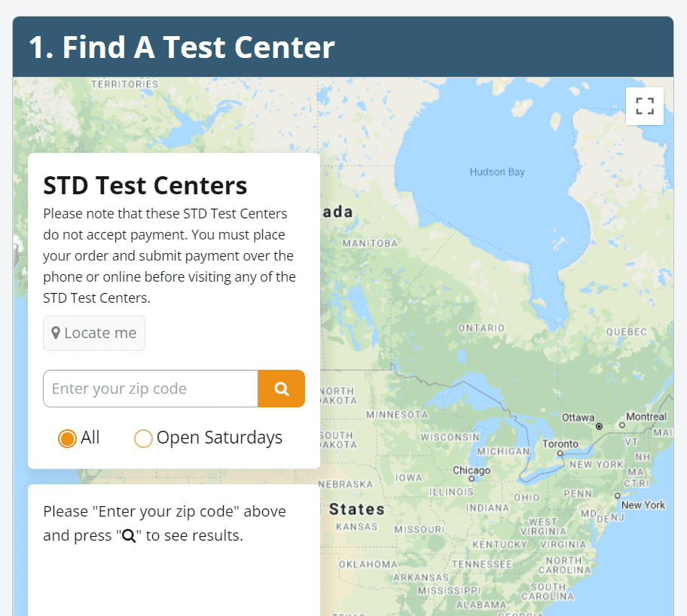The height and width of the screenshot is (616, 687).
Task: Click the Locate me button
Action: click(93, 333)
